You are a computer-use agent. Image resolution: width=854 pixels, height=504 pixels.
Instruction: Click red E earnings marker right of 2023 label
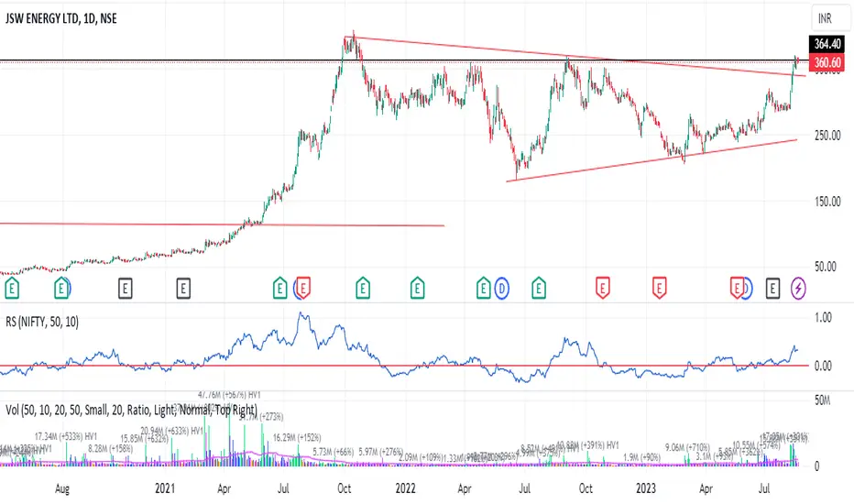(x=659, y=289)
